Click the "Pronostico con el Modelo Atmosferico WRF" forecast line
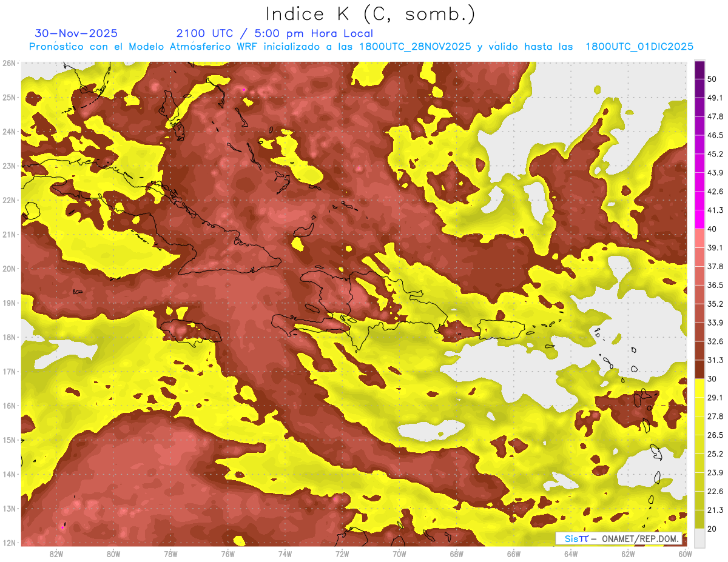The width and height of the screenshot is (728, 562). coord(362,47)
